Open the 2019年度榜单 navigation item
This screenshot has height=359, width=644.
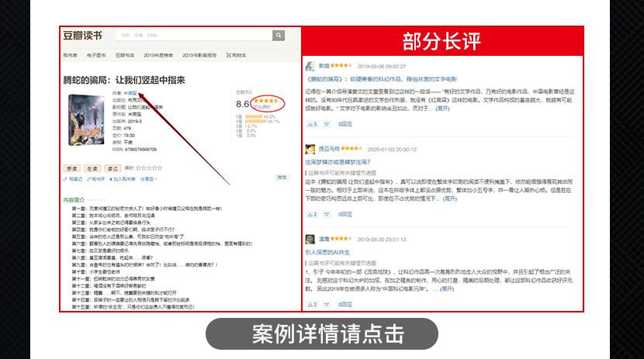(x=159, y=56)
